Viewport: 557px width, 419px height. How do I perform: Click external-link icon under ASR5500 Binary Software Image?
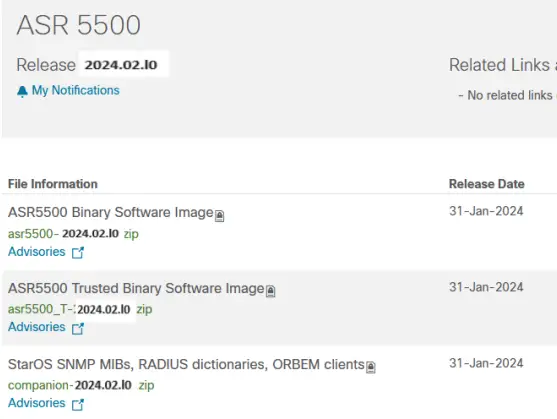78,252
